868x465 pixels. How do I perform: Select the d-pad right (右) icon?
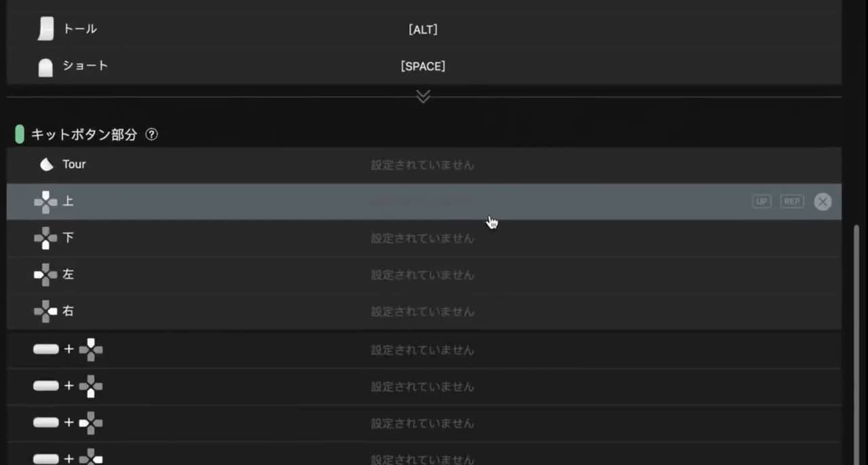[x=45, y=312]
